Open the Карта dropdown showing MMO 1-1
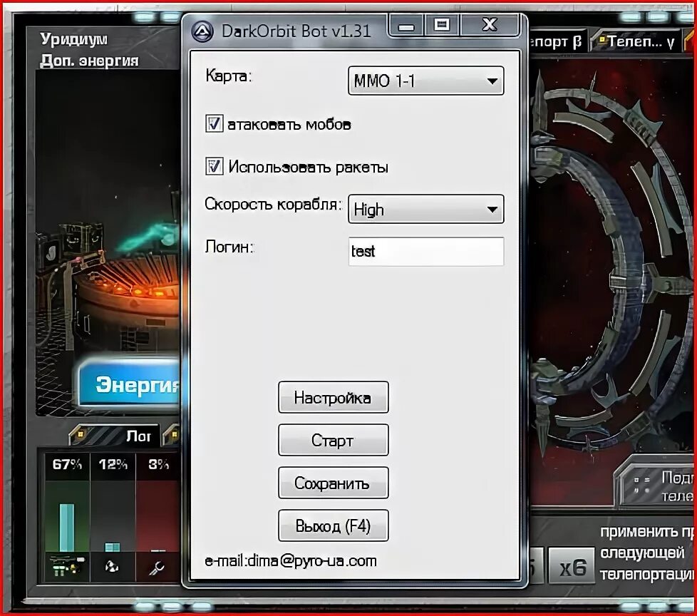Image resolution: width=697 pixels, height=616 pixels. [x=426, y=81]
